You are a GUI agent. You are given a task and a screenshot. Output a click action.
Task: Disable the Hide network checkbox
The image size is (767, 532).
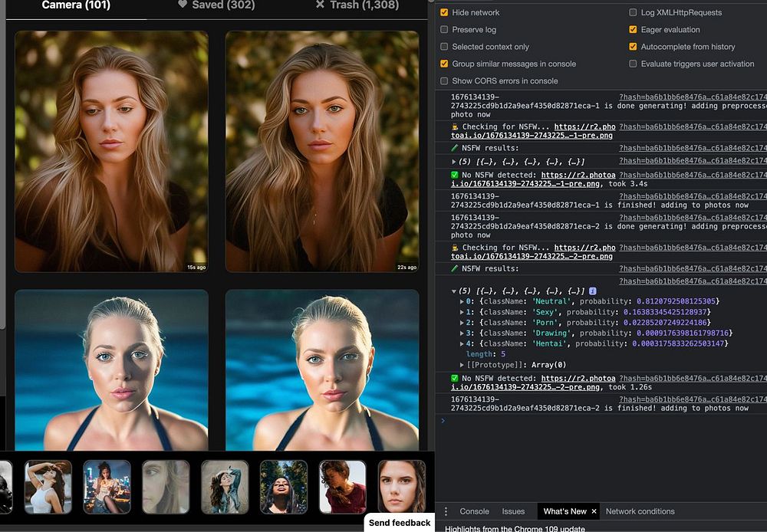point(444,13)
